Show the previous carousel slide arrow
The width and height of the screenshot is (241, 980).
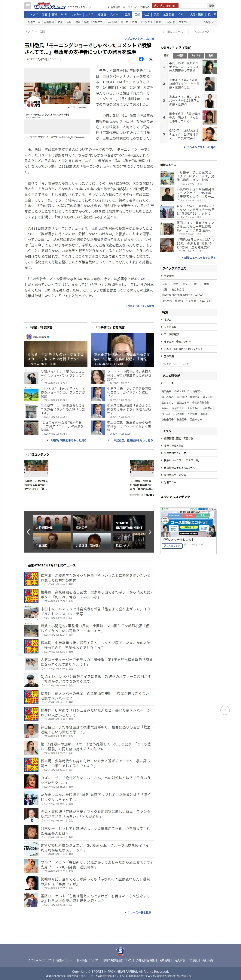pos(28,532)
